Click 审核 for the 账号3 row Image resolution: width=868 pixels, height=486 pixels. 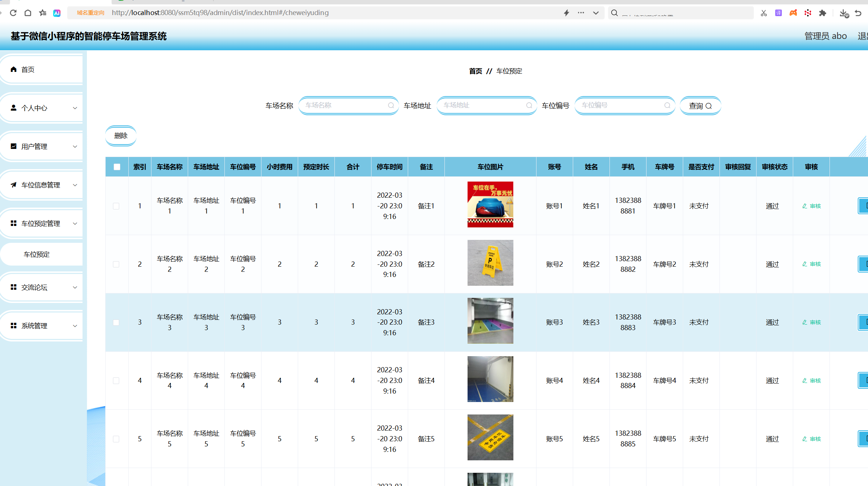point(812,322)
